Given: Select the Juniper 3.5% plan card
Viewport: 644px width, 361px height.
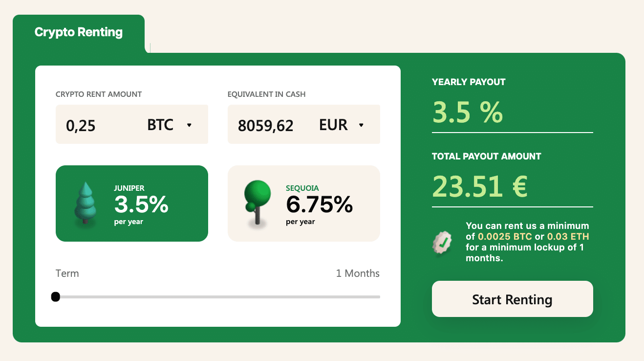Looking at the screenshot, I should coord(132,203).
